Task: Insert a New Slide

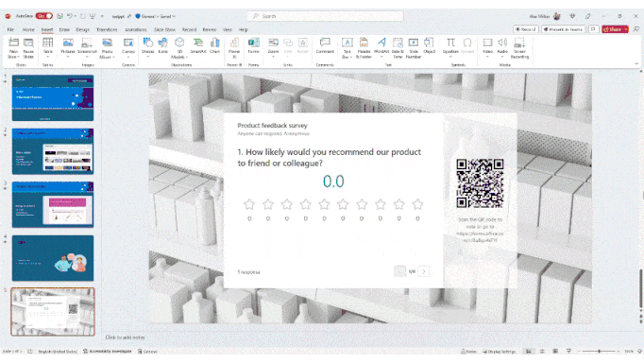Action: click(x=13, y=48)
